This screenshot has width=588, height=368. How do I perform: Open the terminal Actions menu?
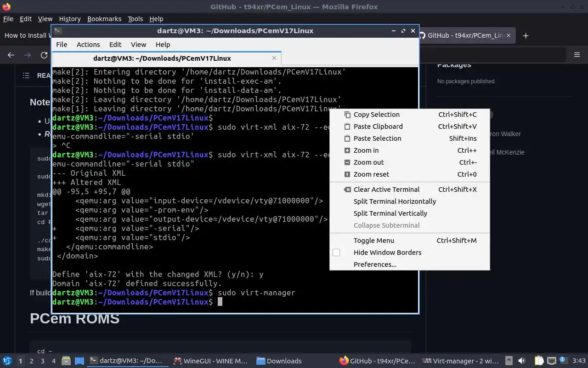pos(88,45)
